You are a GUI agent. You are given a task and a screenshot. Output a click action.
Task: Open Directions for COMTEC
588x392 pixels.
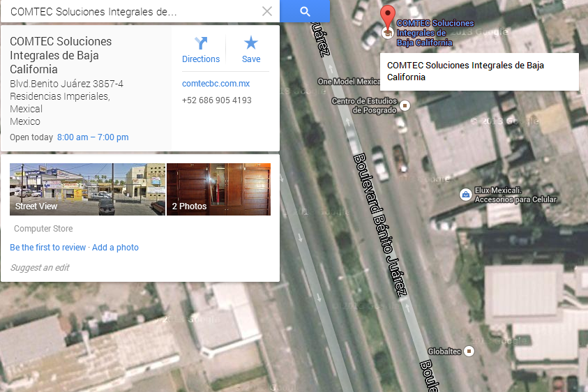coord(201,50)
